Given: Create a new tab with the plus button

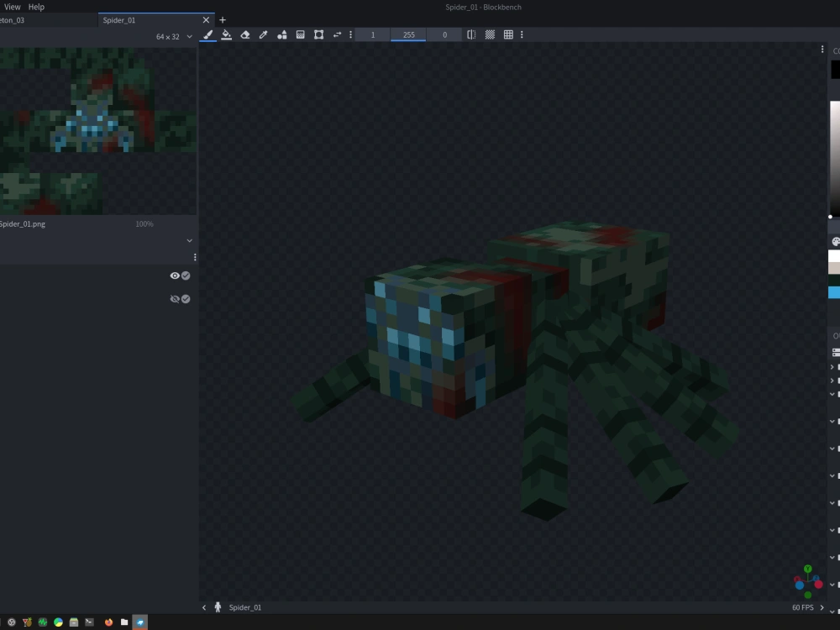Looking at the screenshot, I should (222, 19).
